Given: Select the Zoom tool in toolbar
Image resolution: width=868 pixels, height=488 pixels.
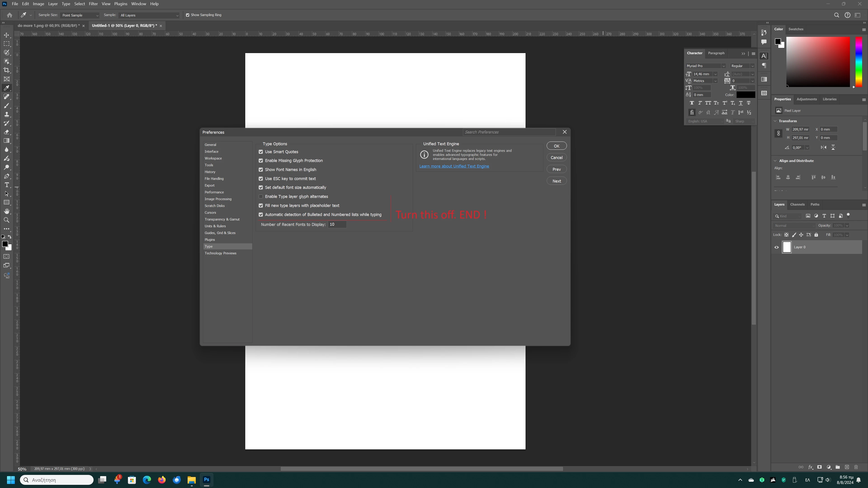Looking at the screenshot, I should click(6, 220).
